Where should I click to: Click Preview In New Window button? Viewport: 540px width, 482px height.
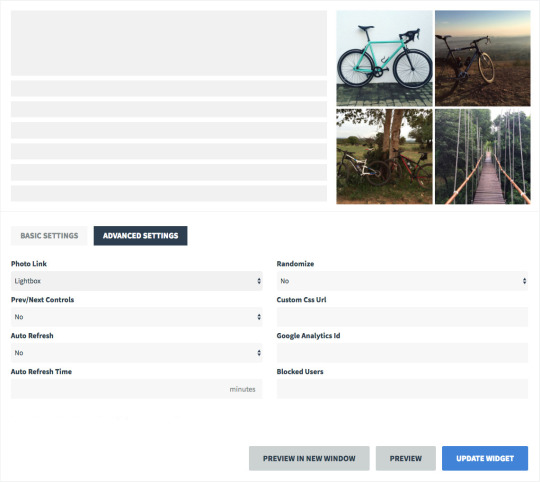[309, 459]
